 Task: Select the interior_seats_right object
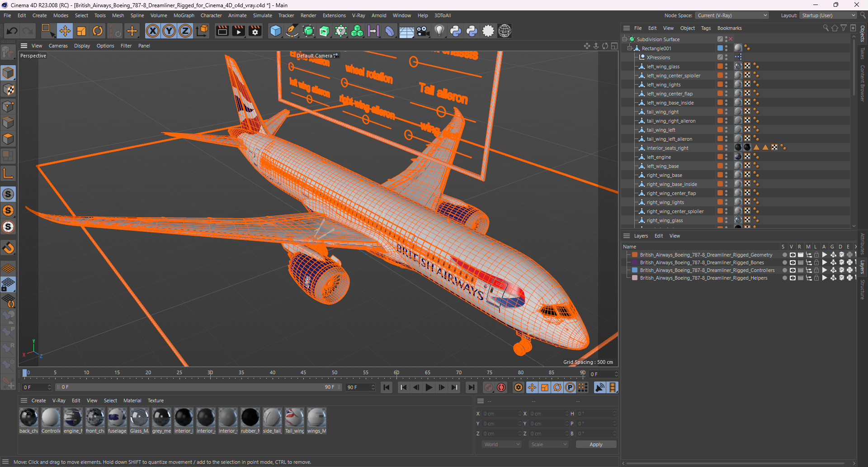point(667,148)
